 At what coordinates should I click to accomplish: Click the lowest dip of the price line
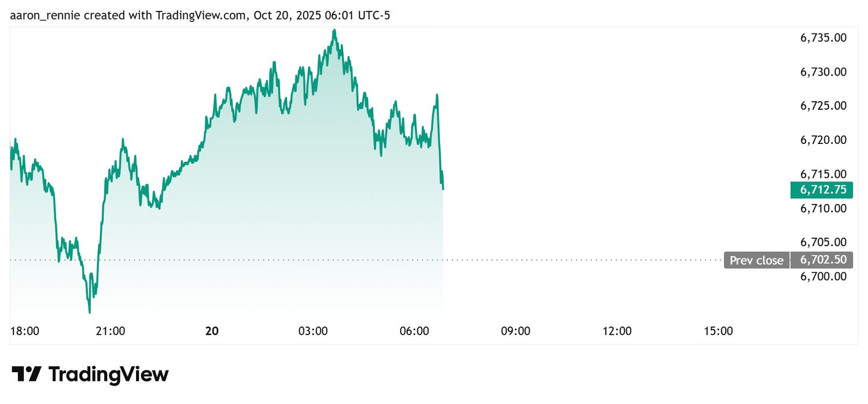click(90, 312)
